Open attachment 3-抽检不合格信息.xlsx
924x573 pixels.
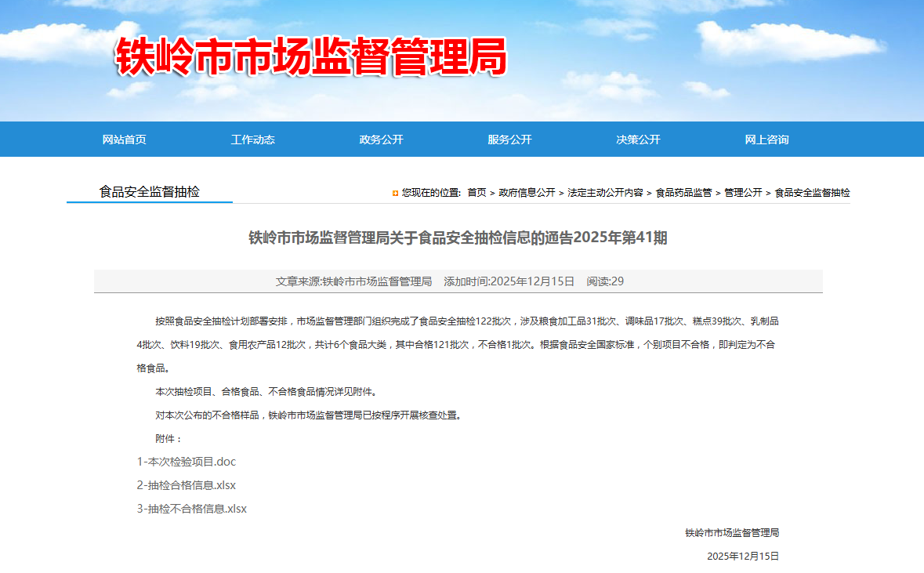(192, 509)
